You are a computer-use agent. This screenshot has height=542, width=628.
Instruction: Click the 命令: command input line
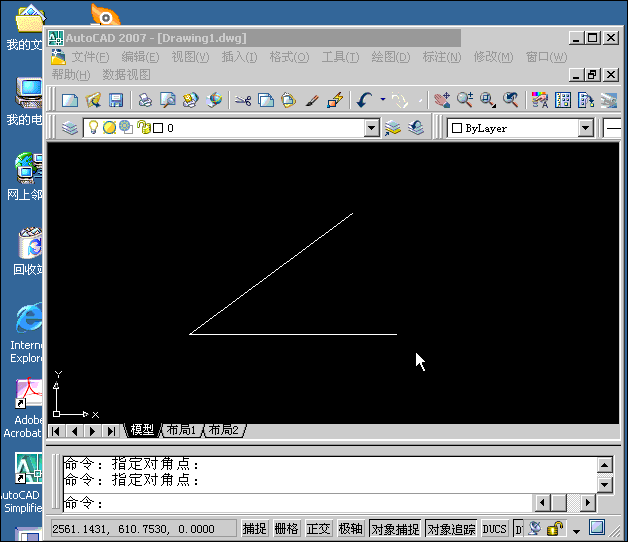coord(298,503)
